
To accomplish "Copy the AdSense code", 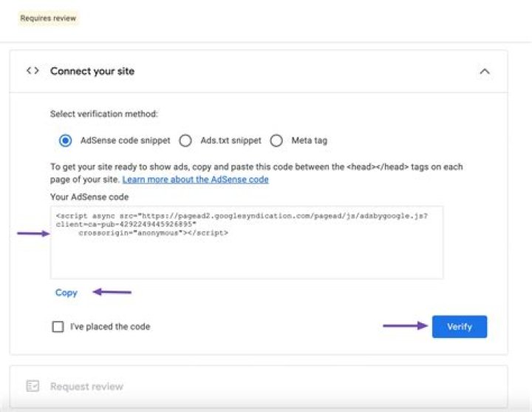I will point(66,292).
